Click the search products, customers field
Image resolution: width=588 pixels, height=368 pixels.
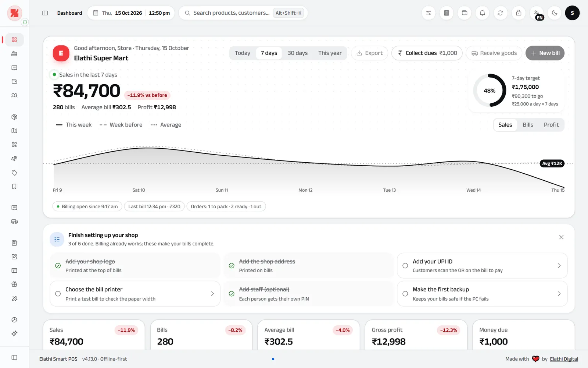pyautogui.click(x=243, y=13)
